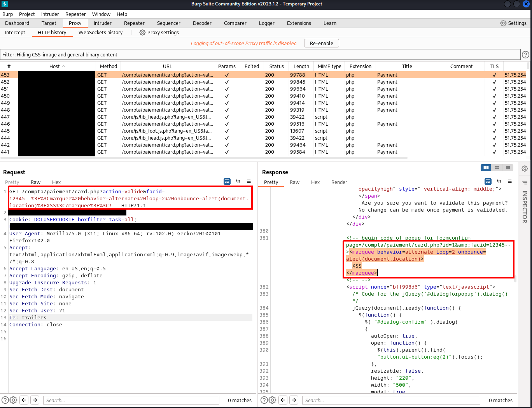Image resolution: width=532 pixels, height=408 pixels.
Task: Toggle word wrap icon in Response panel
Action: [x=488, y=181]
